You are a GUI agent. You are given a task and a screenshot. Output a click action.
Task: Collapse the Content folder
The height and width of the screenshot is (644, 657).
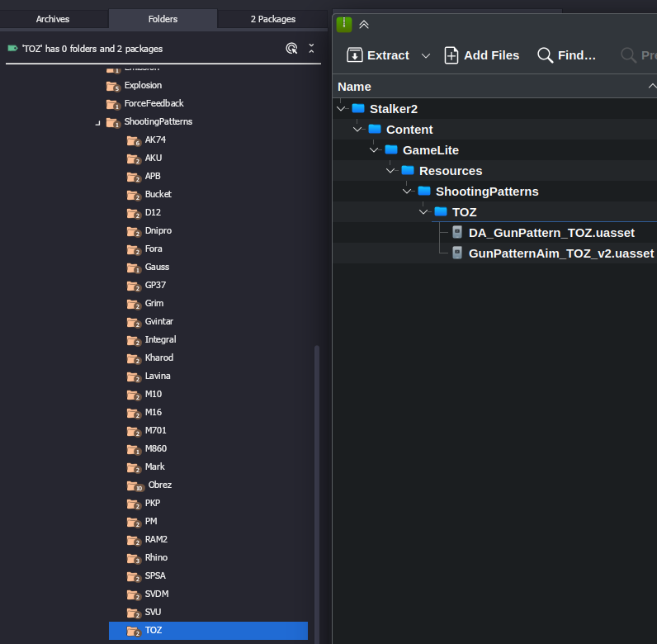[x=357, y=130]
